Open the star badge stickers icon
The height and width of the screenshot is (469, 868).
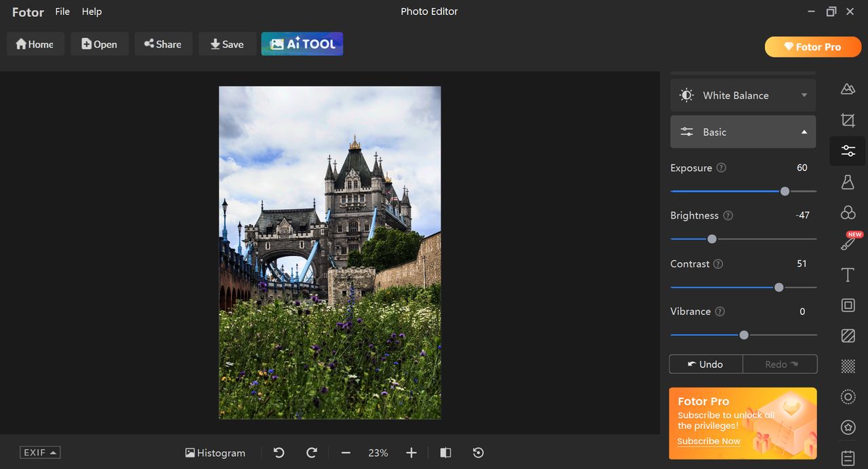click(848, 428)
